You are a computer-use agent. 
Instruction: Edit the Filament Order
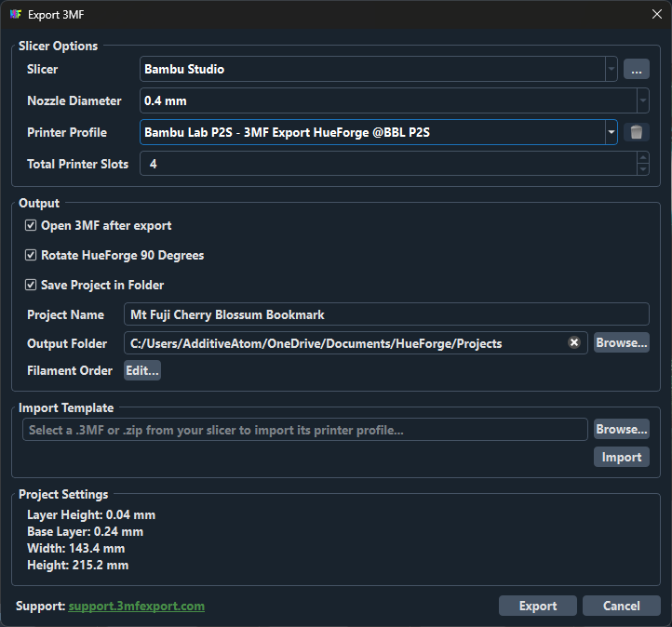(x=142, y=370)
